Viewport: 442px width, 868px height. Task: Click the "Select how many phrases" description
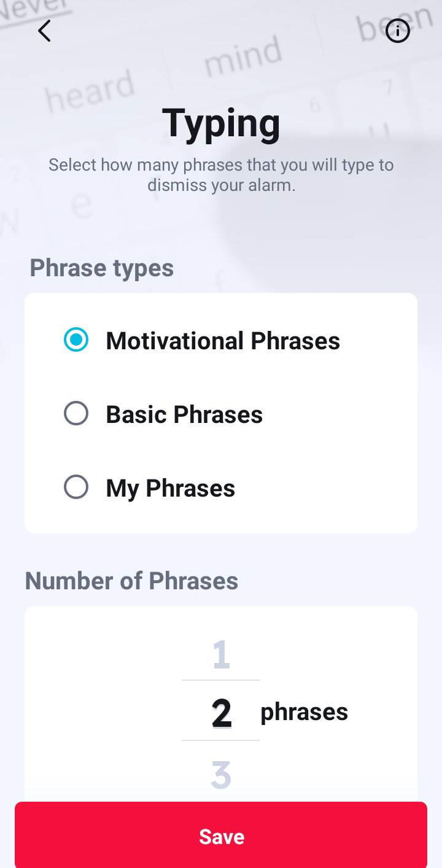pos(221,175)
